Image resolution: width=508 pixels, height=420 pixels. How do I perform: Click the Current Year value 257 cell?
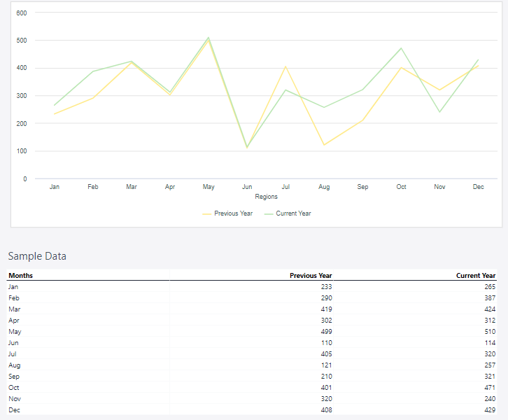490,365
